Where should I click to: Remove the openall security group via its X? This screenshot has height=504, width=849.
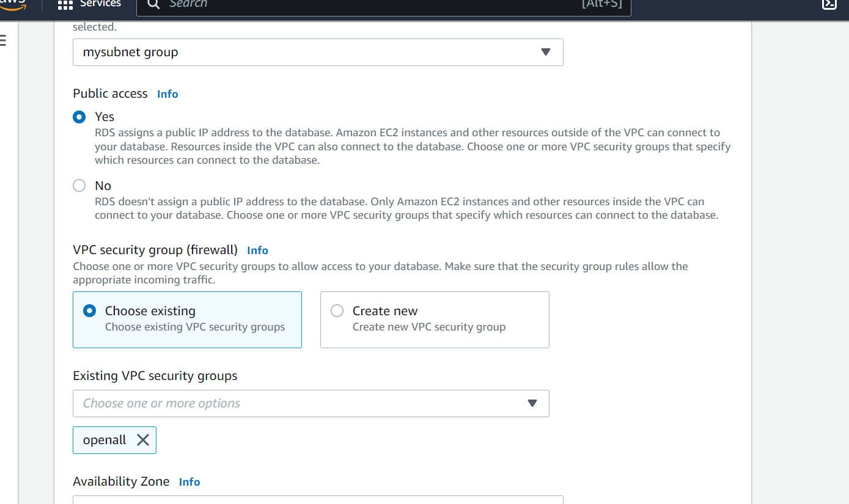point(142,439)
